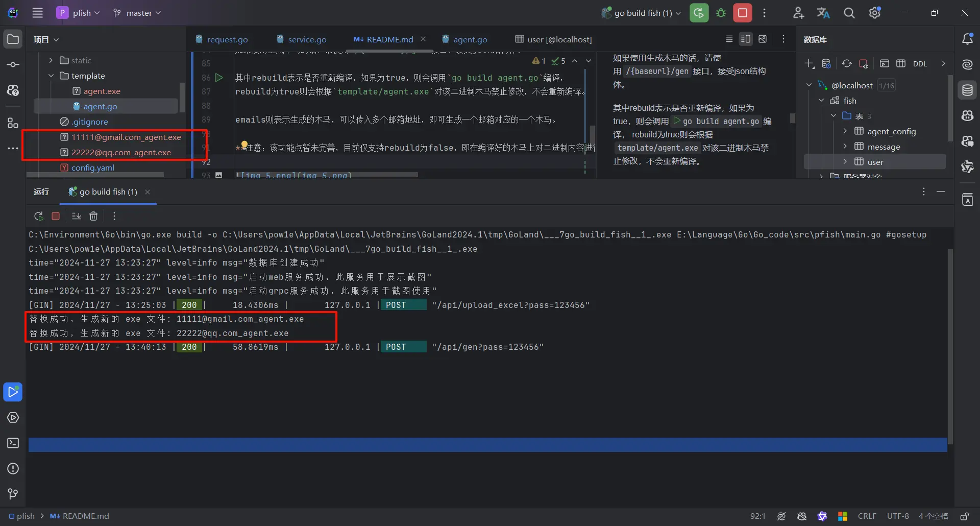Minimize the Run tool window panel
The height and width of the screenshot is (526, 980).
941,192
